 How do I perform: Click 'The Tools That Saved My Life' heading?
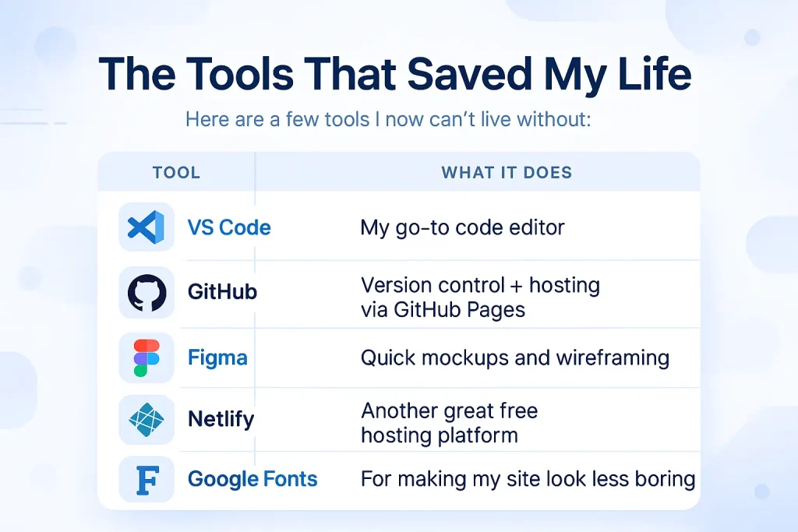[395, 74]
